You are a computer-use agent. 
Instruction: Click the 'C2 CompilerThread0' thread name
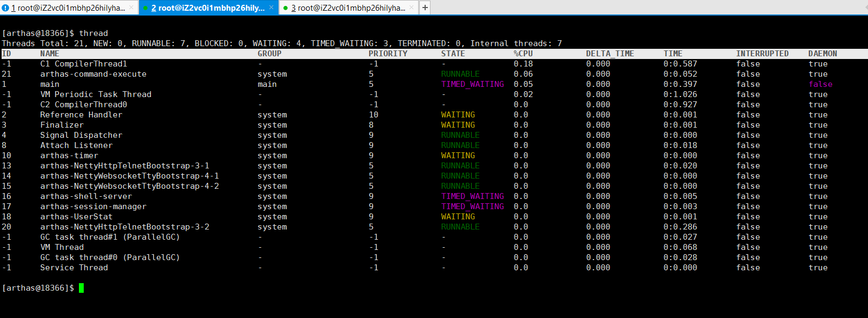pyautogui.click(x=84, y=105)
